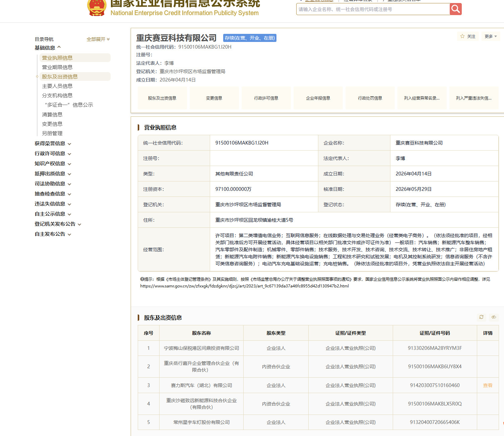Click the 存续(在营、开业、在册) status badge
Image resolution: width=504 pixels, height=436 pixels.
pos(250,38)
